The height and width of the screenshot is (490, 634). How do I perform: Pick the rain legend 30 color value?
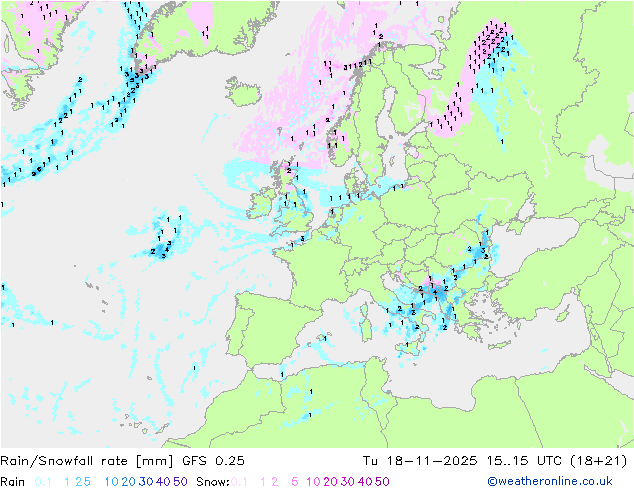tap(146, 482)
